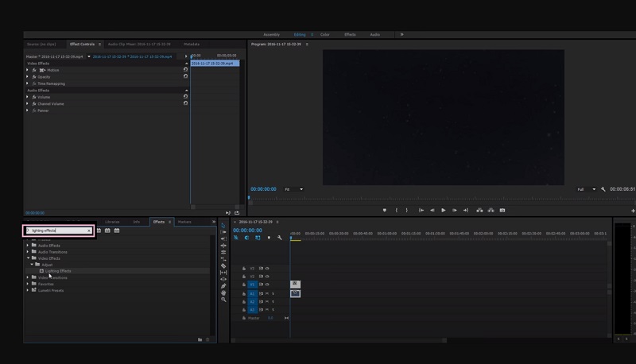
Task: Open Program Monitor settings wrench
Action: point(603,189)
